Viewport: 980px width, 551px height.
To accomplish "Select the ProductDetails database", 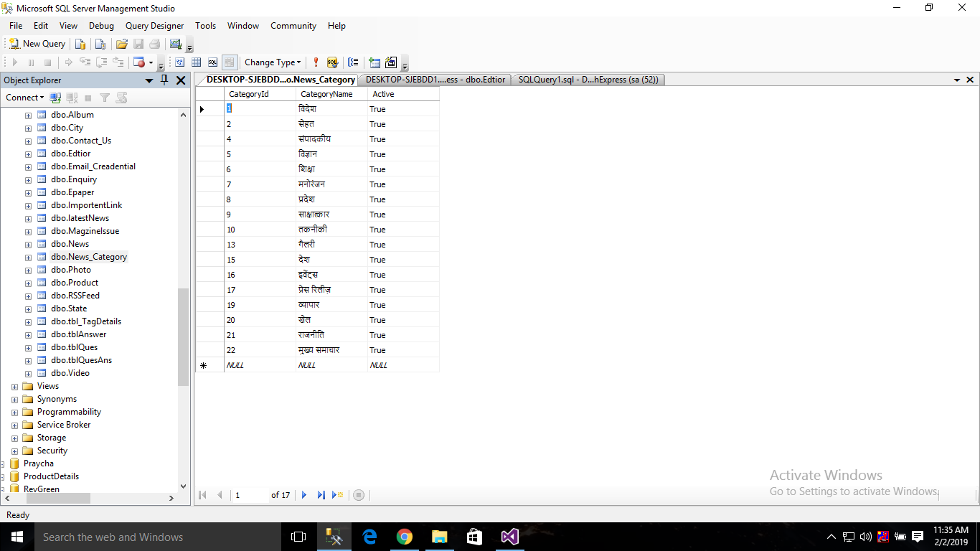I will [51, 476].
